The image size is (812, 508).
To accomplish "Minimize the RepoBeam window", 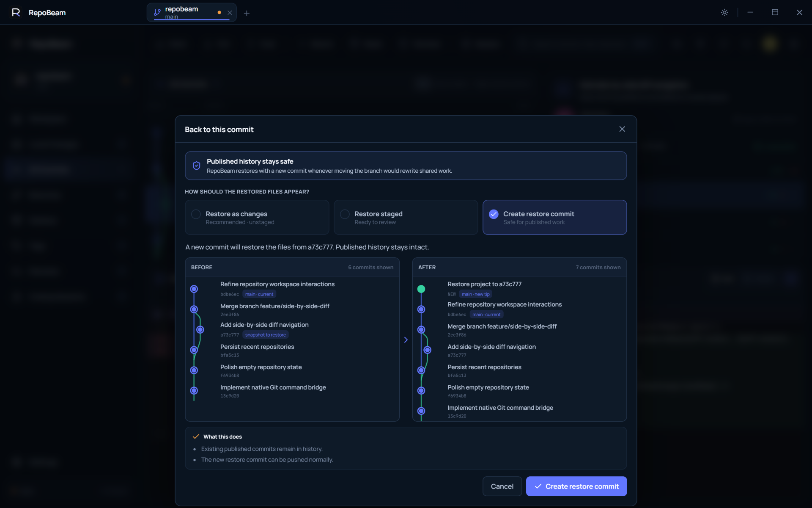I will 750,12.
